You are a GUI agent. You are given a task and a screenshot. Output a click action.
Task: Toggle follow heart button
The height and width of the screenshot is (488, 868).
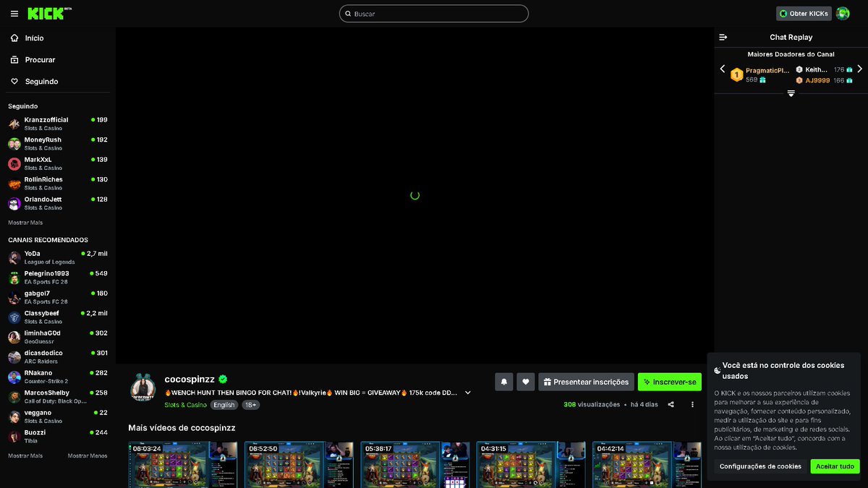pos(526,382)
